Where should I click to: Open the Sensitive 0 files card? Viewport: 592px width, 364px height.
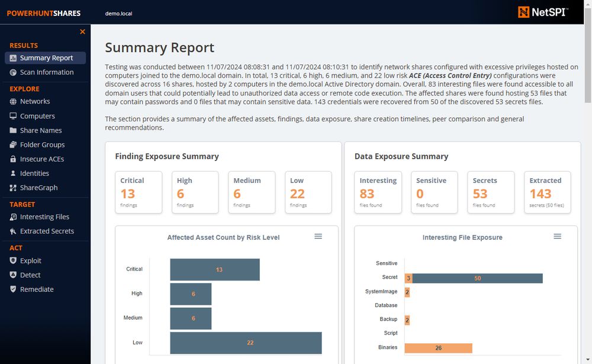pyautogui.click(x=435, y=192)
